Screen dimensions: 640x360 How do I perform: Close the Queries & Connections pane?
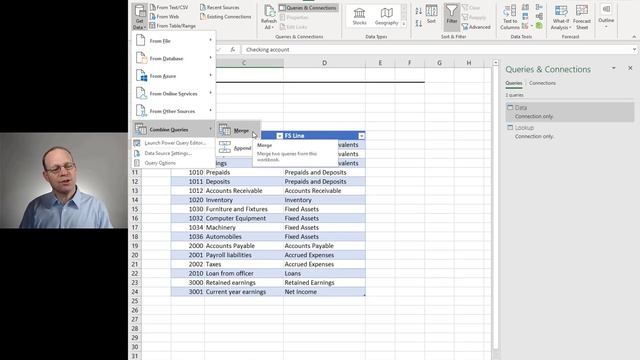point(630,68)
